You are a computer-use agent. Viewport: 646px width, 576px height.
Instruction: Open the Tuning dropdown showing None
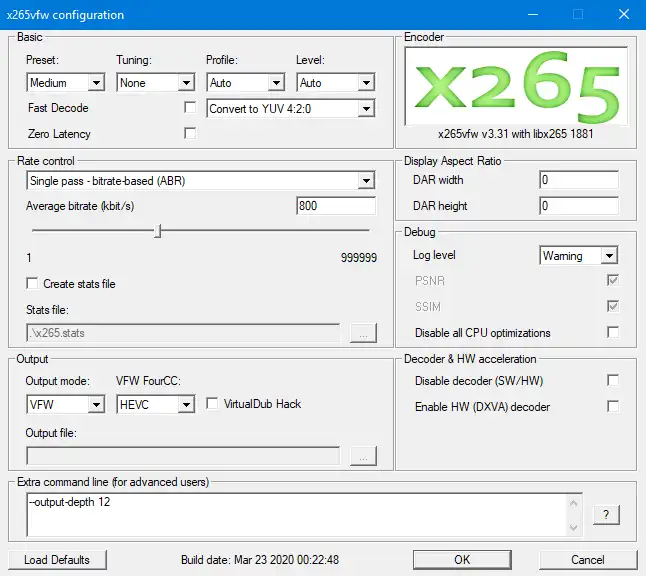click(155, 82)
